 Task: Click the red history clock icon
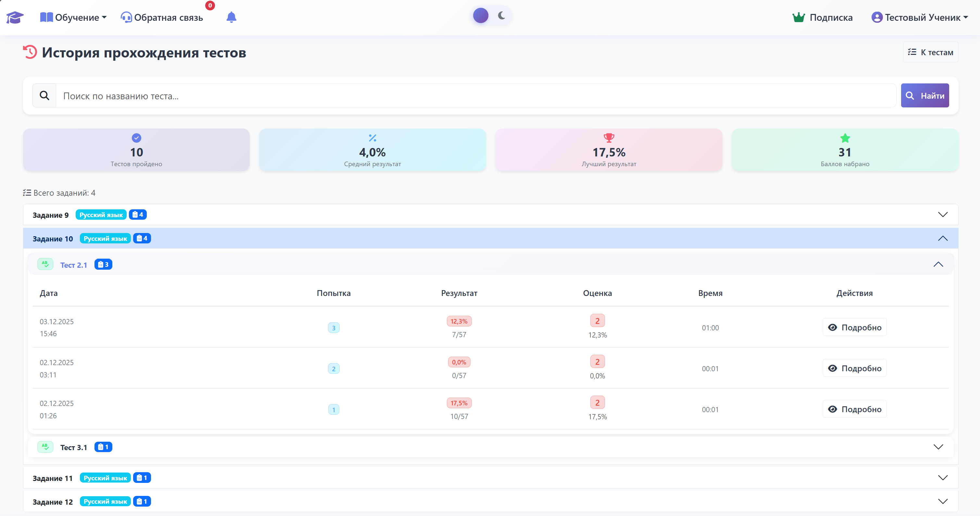point(30,52)
